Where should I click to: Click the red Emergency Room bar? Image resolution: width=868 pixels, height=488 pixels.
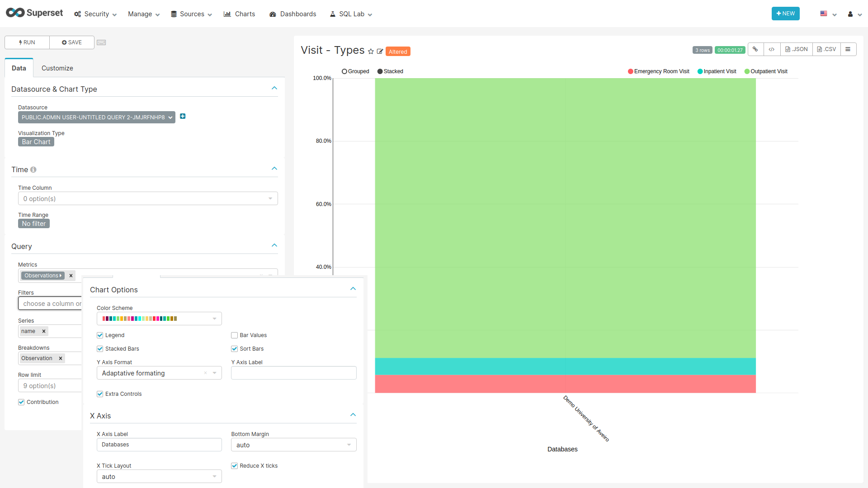tap(565, 384)
